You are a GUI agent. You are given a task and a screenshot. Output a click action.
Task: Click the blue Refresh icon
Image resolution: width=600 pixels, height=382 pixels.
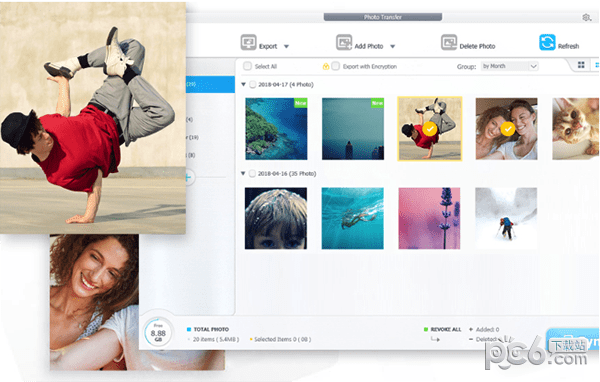[x=547, y=42]
